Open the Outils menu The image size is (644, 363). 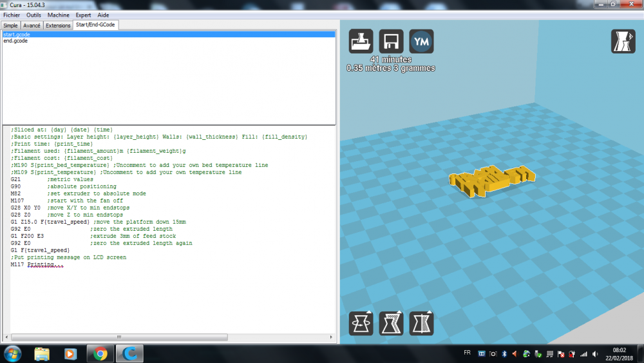pyautogui.click(x=33, y=15)
